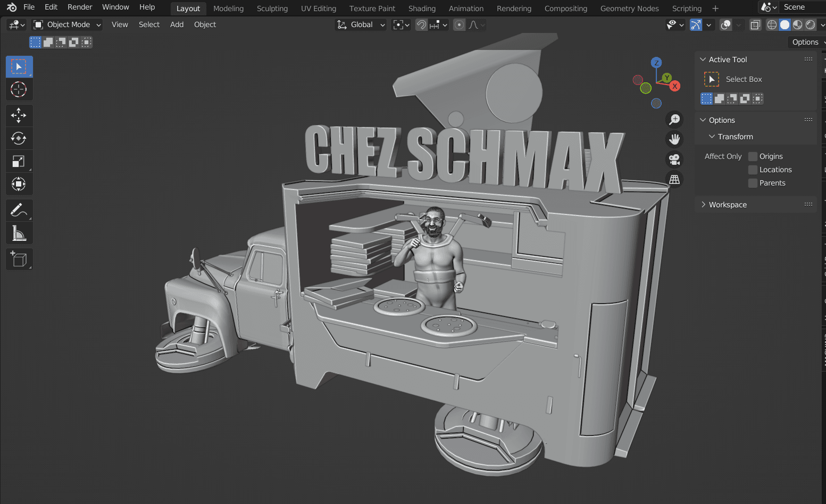Switch to Wireframe viewport shading
The width and height of the screenshot is (826, 504).
click(772, 24)
